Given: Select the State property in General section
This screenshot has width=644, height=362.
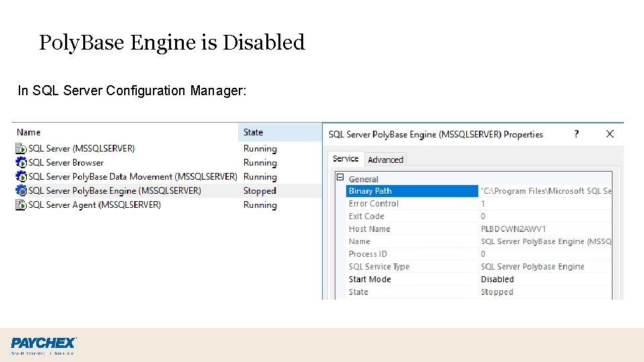Looking at the screenshot, I should (412, 292).
